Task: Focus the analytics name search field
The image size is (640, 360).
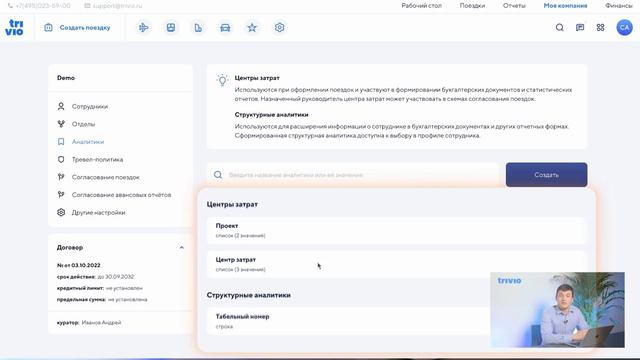Action: 353,175
